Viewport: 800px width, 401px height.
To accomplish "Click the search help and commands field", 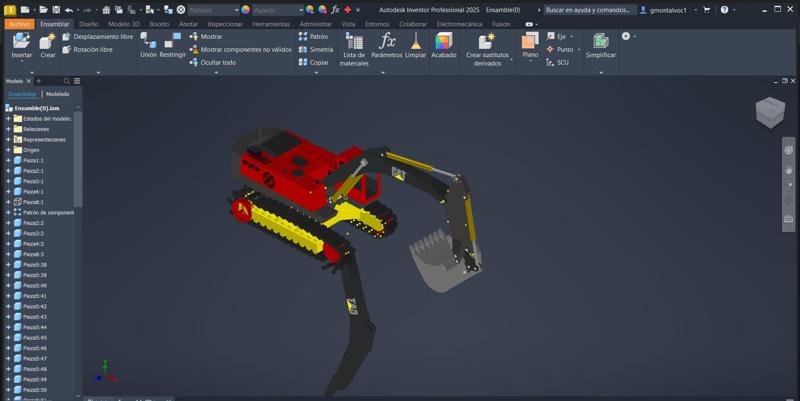I will point(589,10).
